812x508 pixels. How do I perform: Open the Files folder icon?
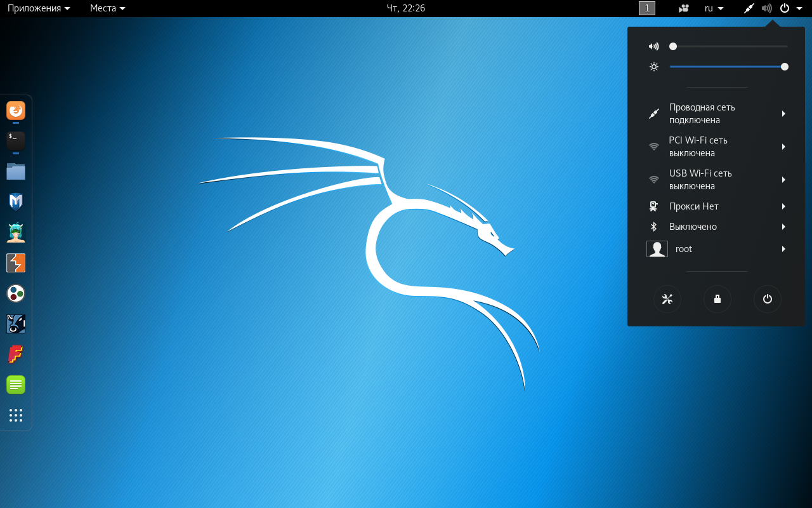click(16, 171)
